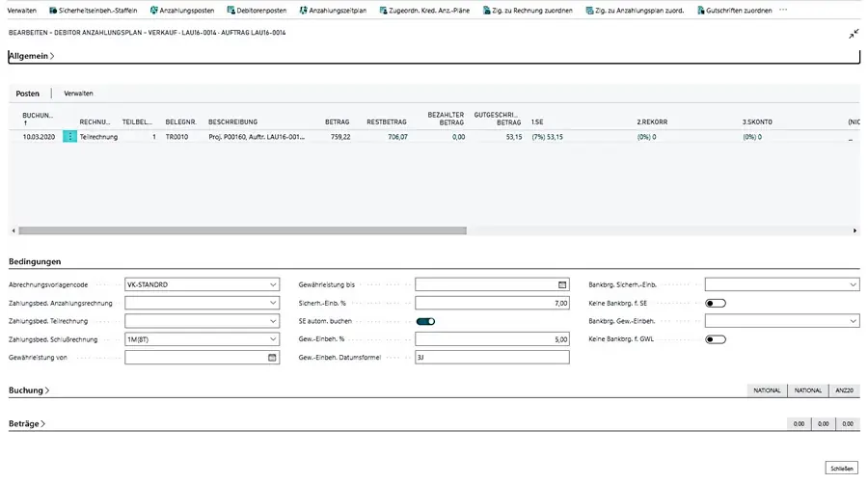Open Debitorenposten toolbar action
Screen dimensions: 868x484
tap(257, 11)
